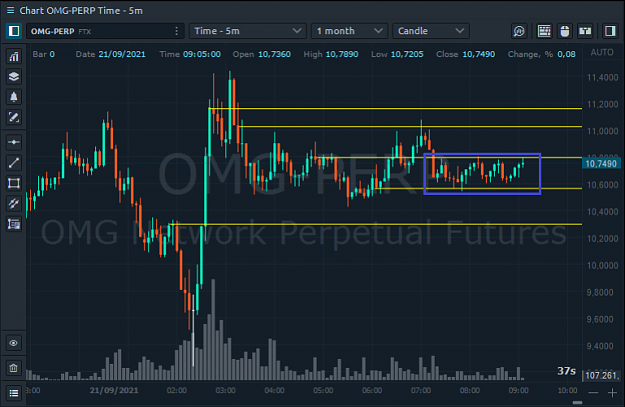625x407 pixels.
Task: Click the Close 10,7490 value
Action: tap(479, 54)
